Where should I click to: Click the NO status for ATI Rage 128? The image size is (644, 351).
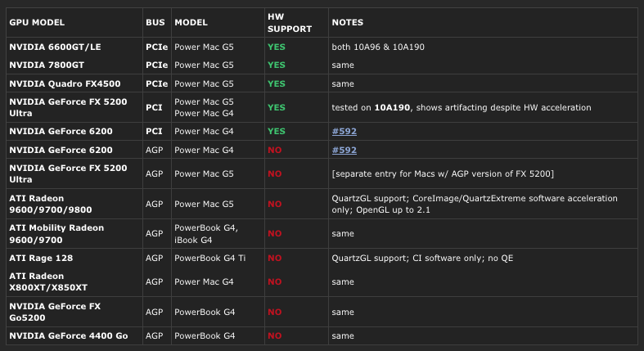pos(274,259)
